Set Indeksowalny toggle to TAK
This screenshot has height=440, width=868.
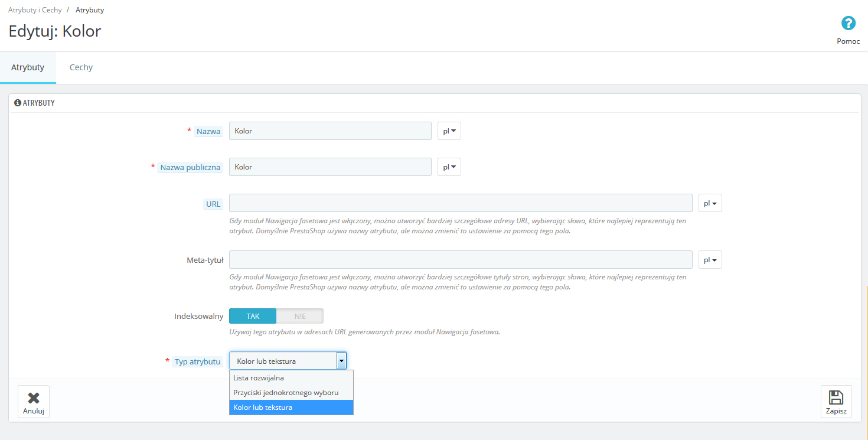click(253, 316)
